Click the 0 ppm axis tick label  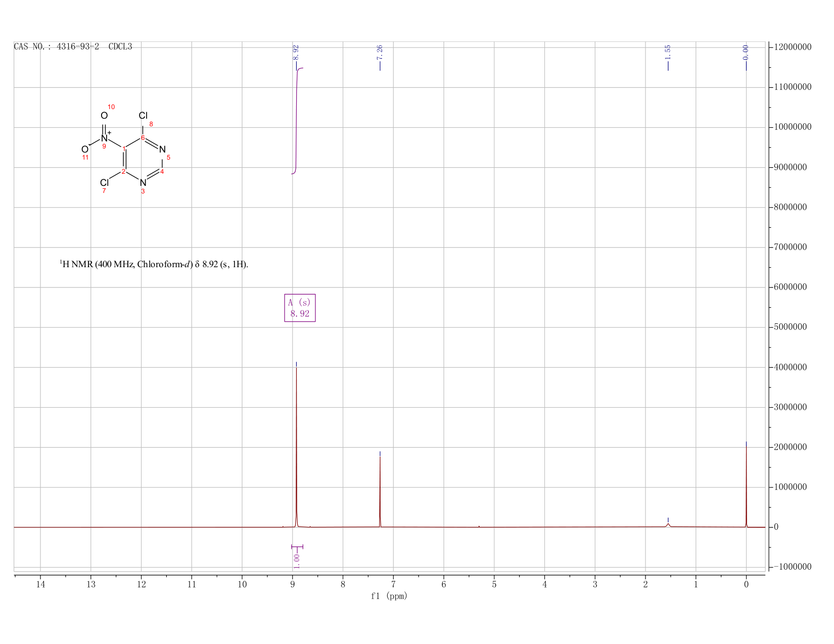point(746,585)
